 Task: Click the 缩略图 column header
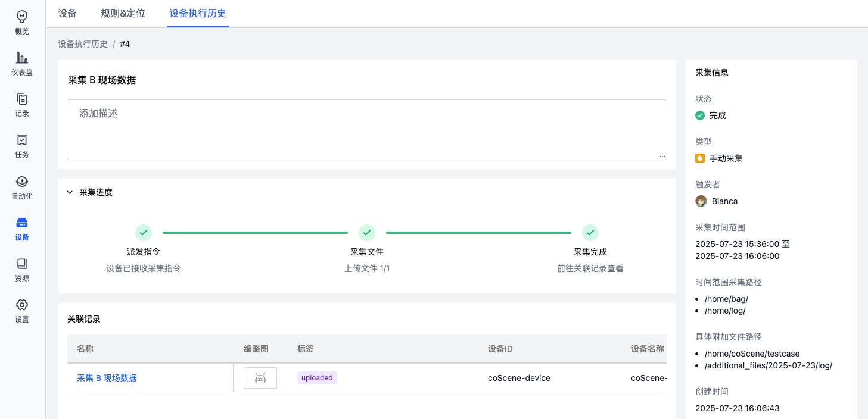click(x=256, y=349)
